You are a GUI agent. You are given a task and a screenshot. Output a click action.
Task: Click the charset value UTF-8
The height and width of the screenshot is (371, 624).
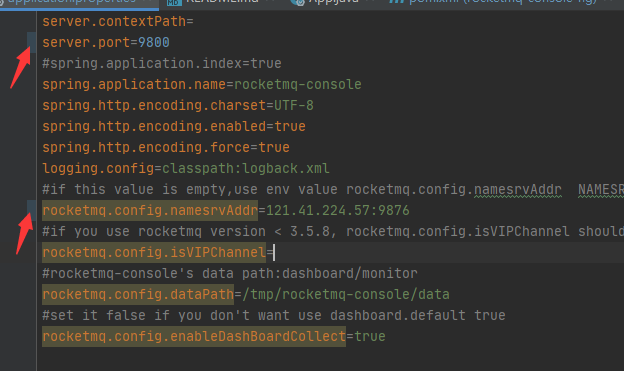[294, 105]
